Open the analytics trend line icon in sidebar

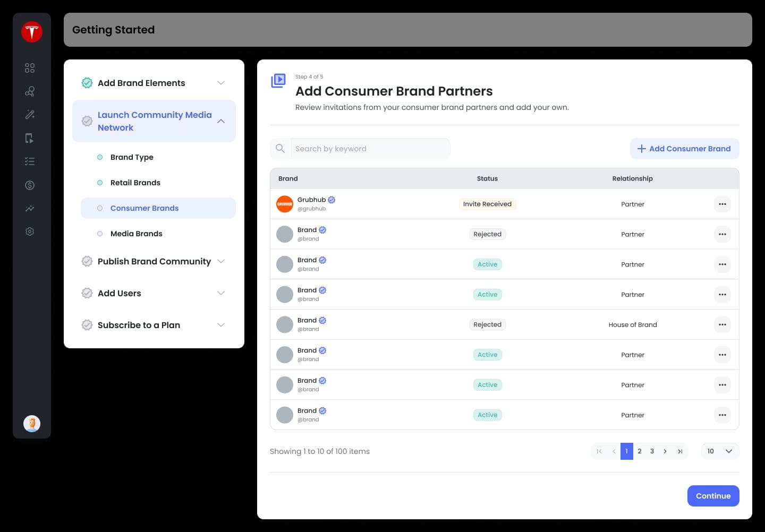tap(30, 208)
